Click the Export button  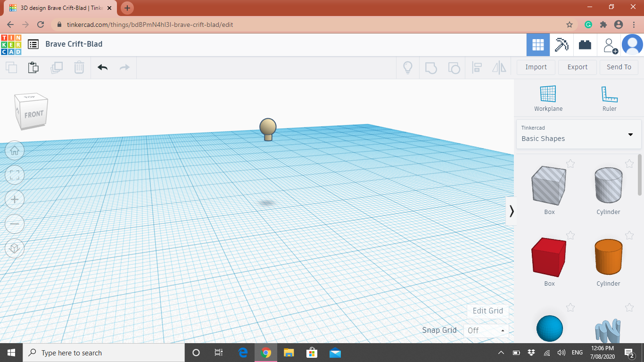coord(578,67)
